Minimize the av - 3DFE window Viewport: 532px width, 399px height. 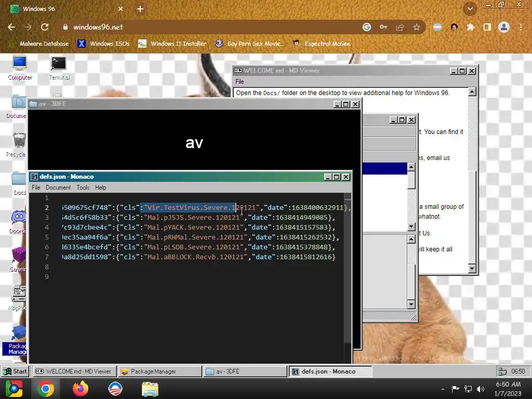pos(337,104)
